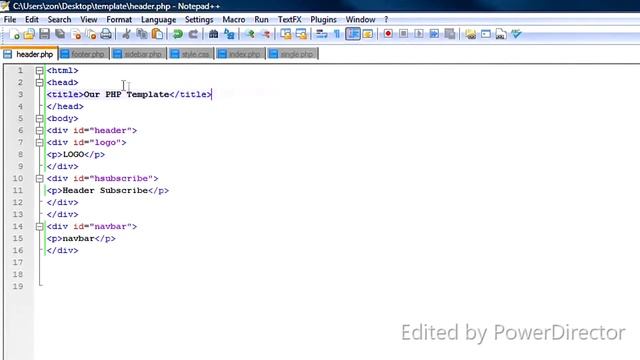Stop macro recording square icon

(403, 34)
